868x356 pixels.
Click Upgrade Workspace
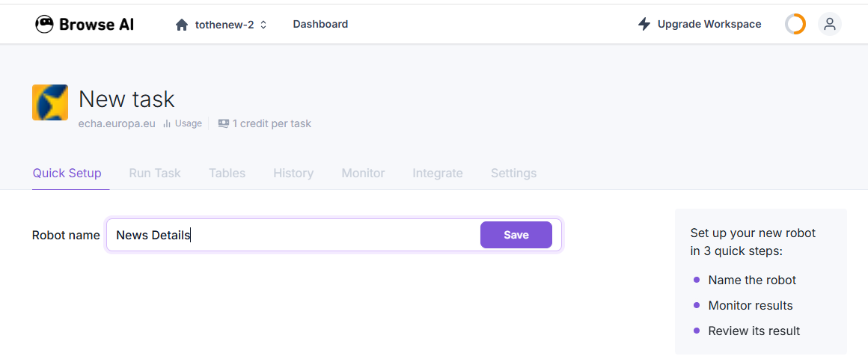(709, 24)
